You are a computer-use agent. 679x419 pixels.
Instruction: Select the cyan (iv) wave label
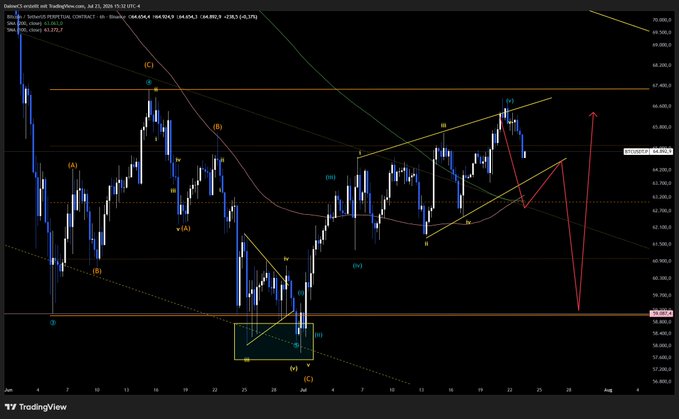point(357,266)
